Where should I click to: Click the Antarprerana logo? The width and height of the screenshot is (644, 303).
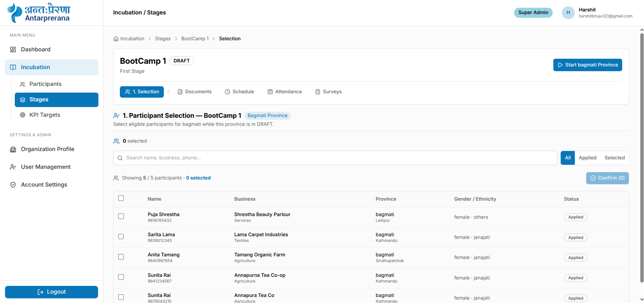39,13
